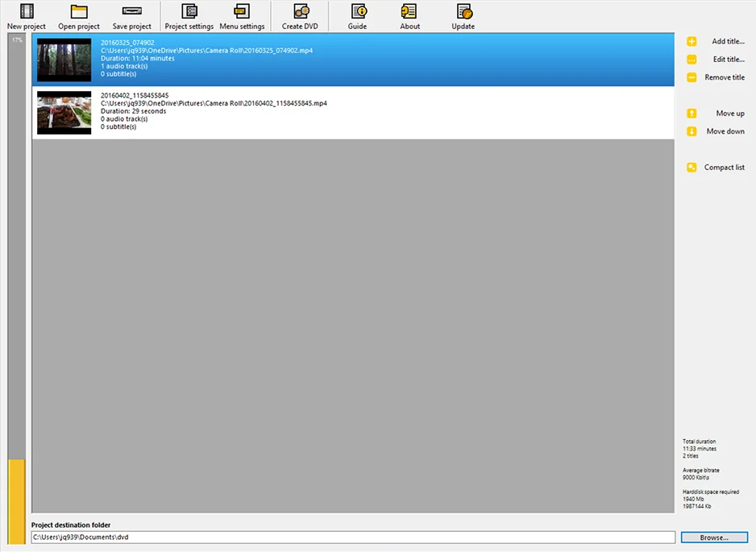Click the Create DVD icon
756x552 pixels.
tap(301, 11)
